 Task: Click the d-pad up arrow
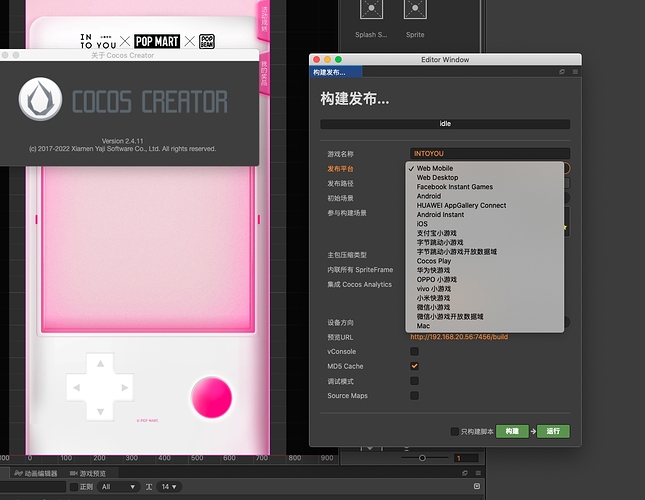(100, 363)
